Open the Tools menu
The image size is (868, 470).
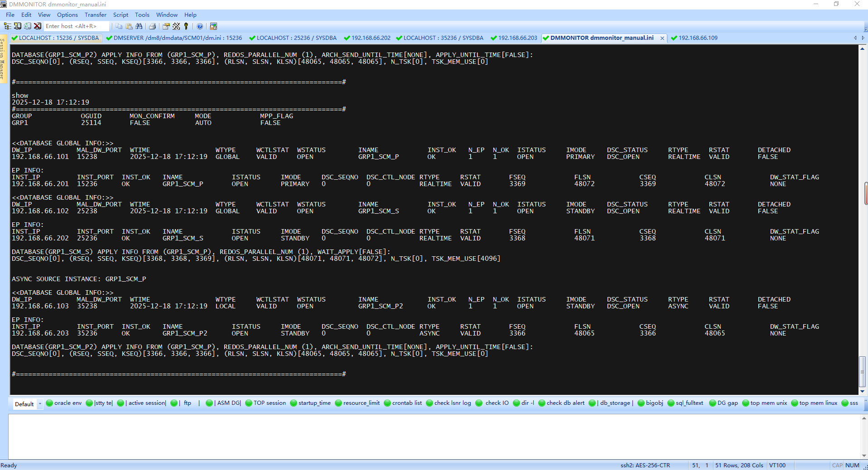pos(142,15)
